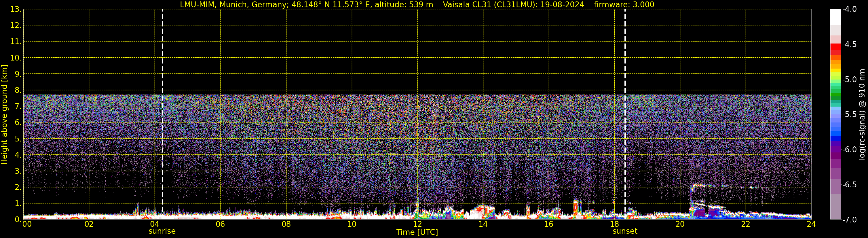Screen dimensions: 868x238
Task: Click the '4.' tick label on the height axis
Action: (x=18, y=155)
